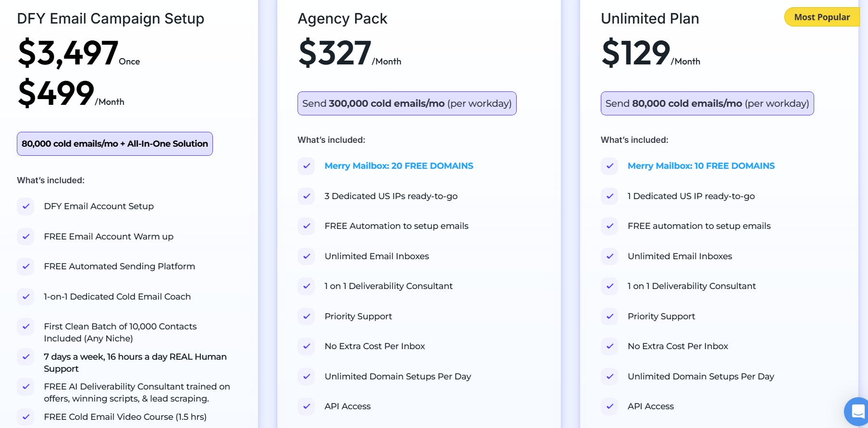Select the Most Popular badge
Image resolution: width=868 pixels, height=428 pixels.
[x=822, y=17]
